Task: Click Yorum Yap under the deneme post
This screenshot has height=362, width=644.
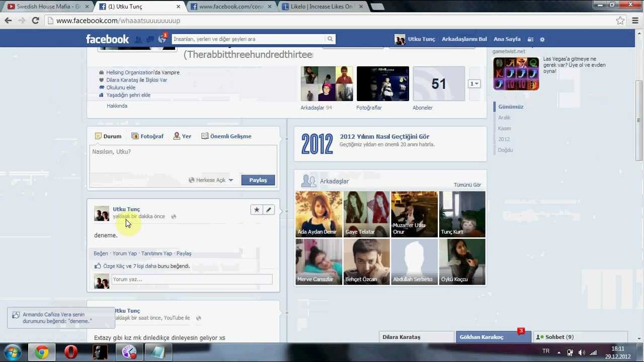Action: (x=125, y=253)
